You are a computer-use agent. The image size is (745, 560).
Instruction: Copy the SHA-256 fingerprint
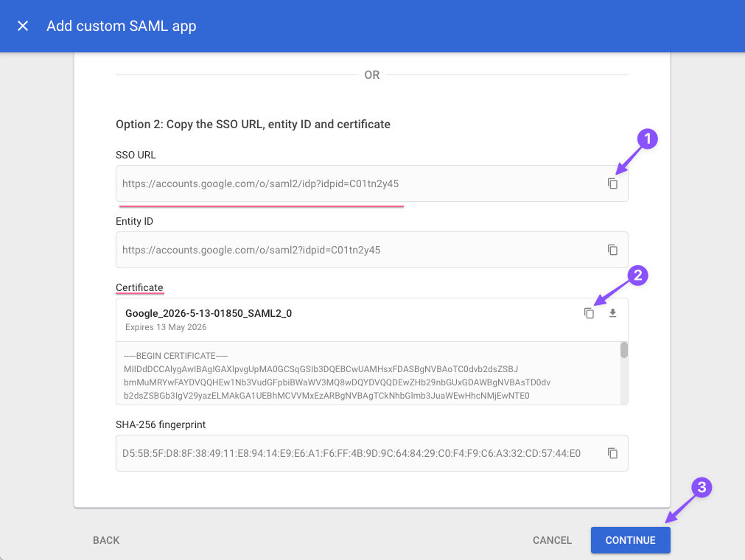[x=612, y=453]
